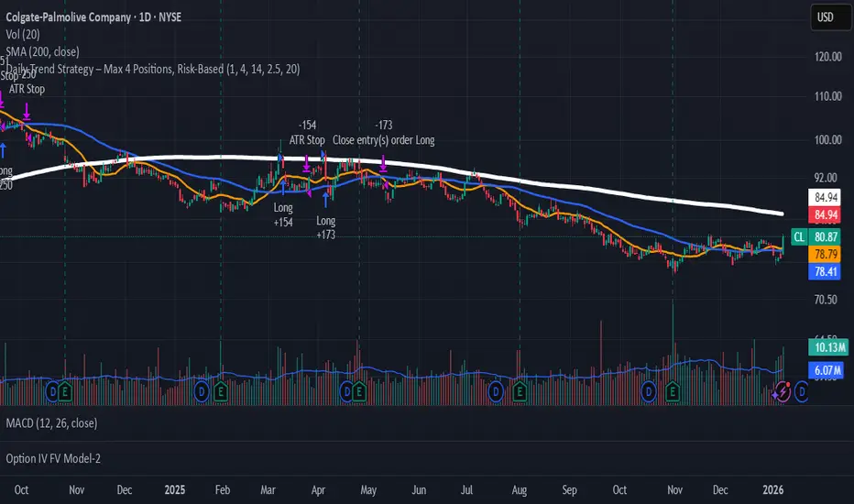Open the earnings marker just before February 2025
Screen dimensions: 854x504
point(221,391)
